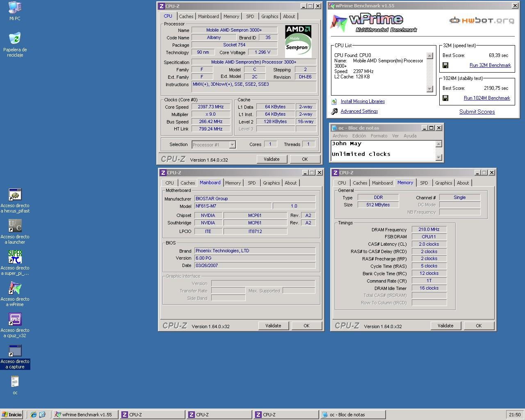Switch to wPrime Benchmark taskbar button
The height and width of the screenshot is (420, 525).
pyautogui.click(x=85, y=415)
